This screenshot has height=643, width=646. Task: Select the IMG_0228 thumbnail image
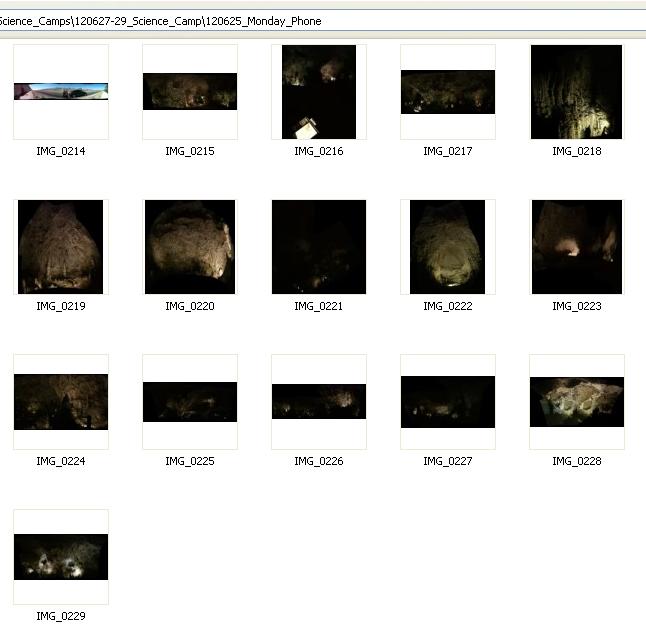coord(577,402)
